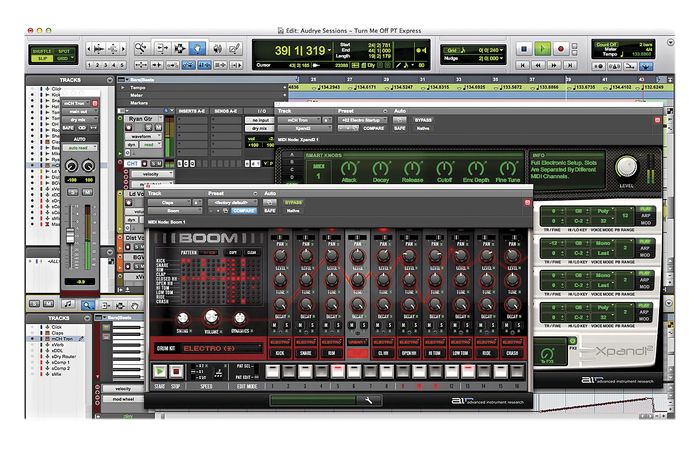
Task: Choose the Selector tool in the toolbar
Action: coord(179,48)
